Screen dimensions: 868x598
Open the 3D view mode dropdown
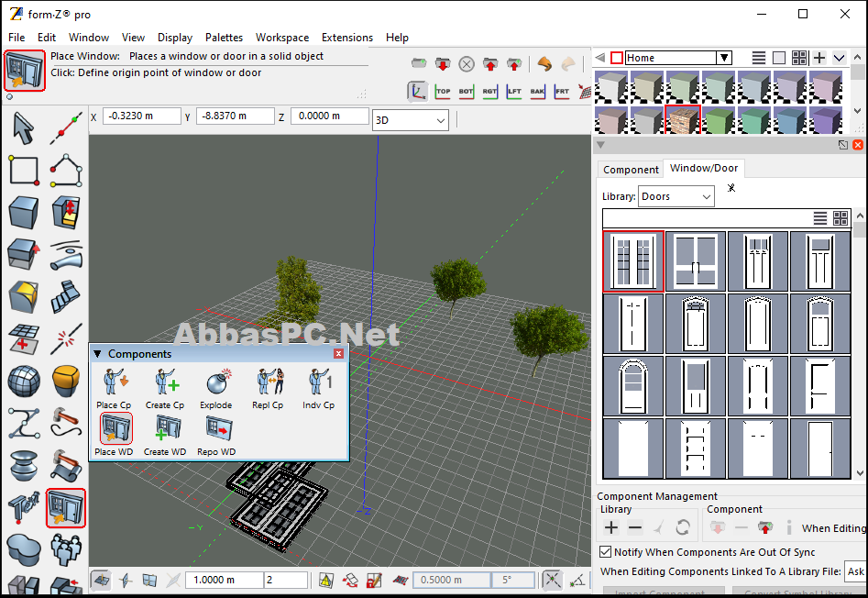(x=411, y=120)
